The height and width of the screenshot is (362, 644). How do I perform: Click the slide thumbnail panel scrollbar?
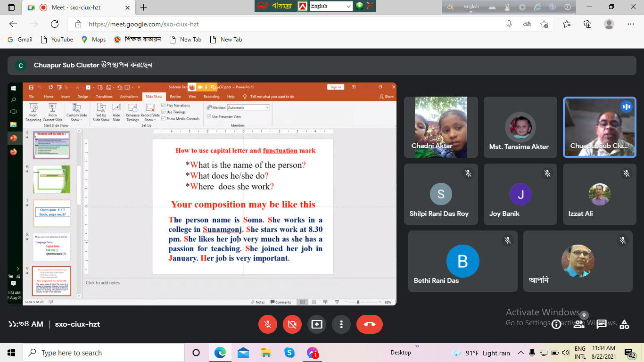(79, 186)
